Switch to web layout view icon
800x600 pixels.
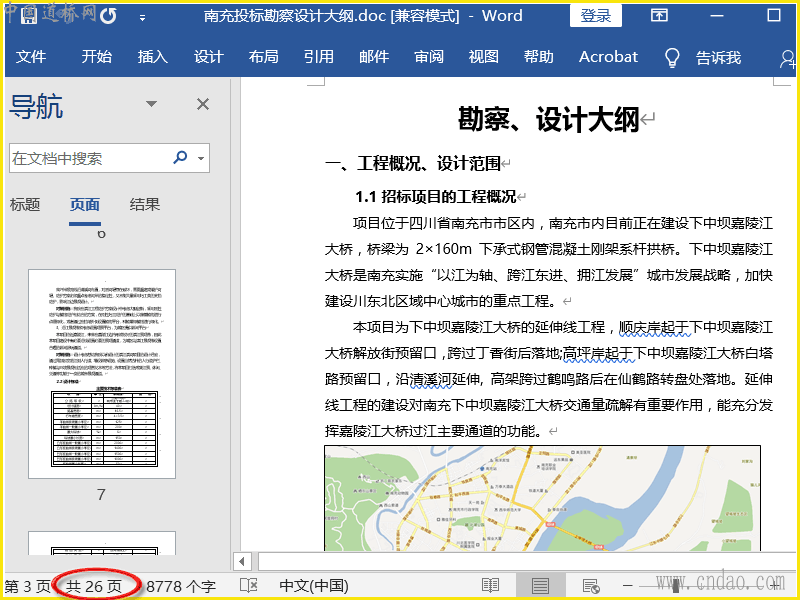(x=591, y=585)
